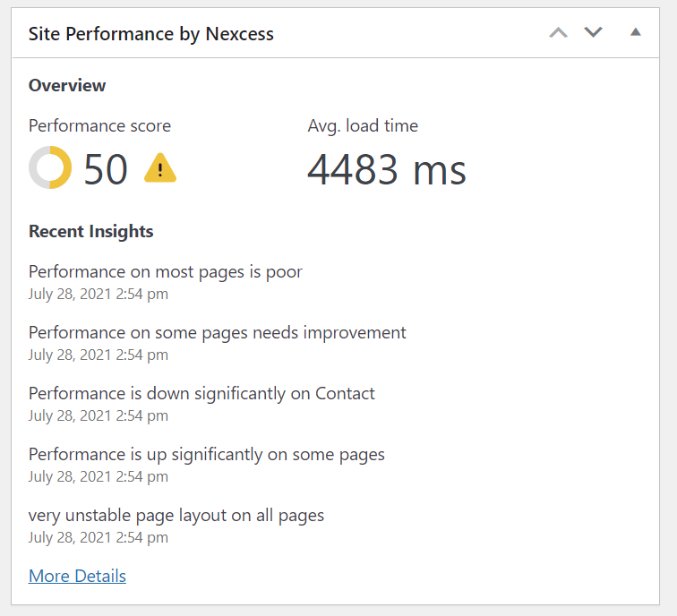Click the performance score donut chart
Image resolution: width=677 pixels, height=616 pixels.
[50, 168]
